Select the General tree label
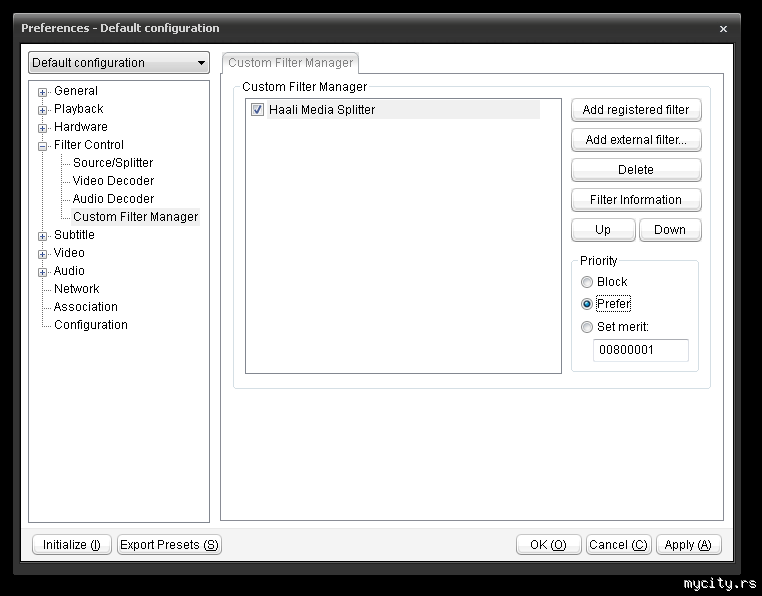Image resolution: width=762 pixels, height=596 pixels. (x=76, y=91)
